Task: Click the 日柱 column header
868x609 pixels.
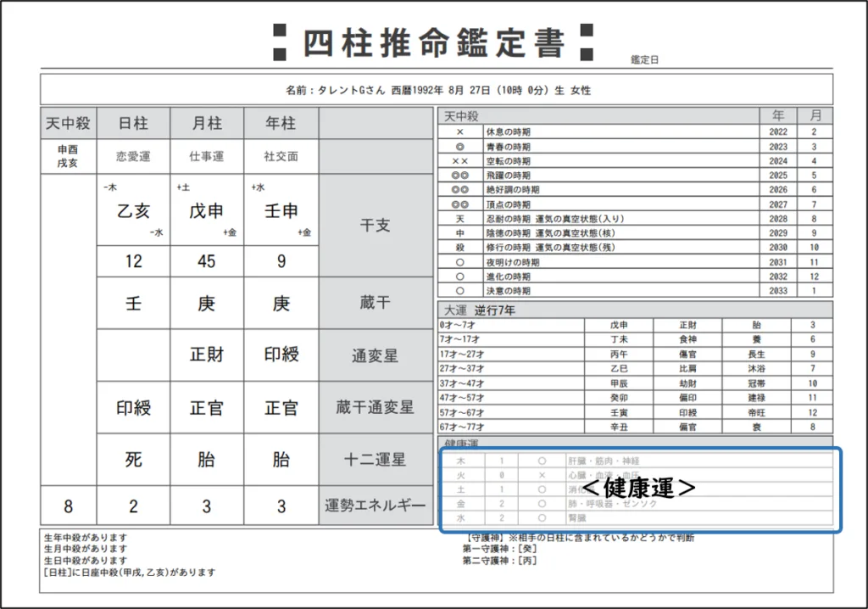Action: [133, 123]
